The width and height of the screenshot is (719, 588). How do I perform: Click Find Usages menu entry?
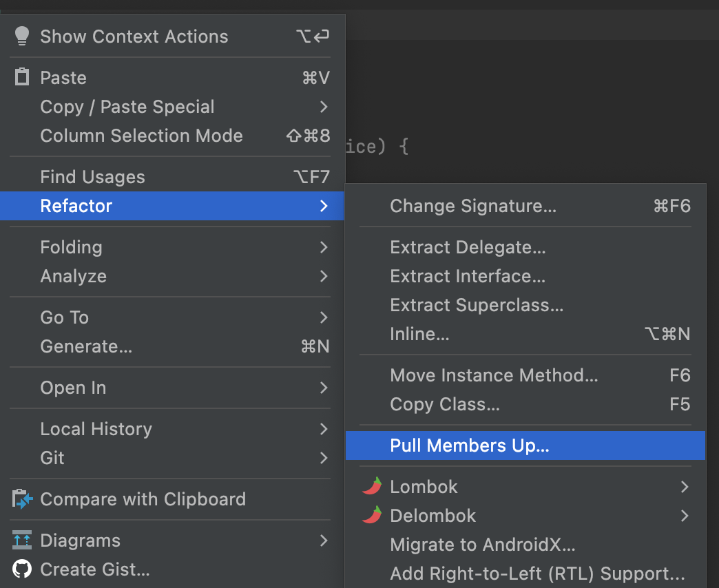(93, 177)
